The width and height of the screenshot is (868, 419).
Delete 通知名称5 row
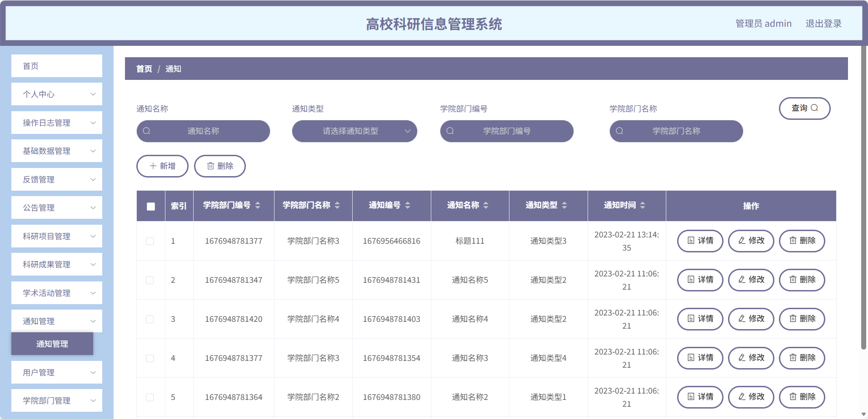pyautogui.click(x=802, y=280)
